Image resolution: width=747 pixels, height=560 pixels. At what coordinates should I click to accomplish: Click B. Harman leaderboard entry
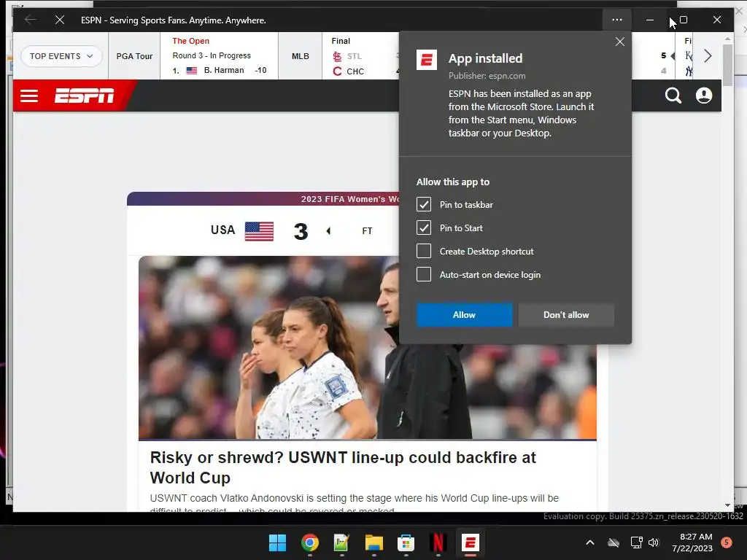point(219,71)
